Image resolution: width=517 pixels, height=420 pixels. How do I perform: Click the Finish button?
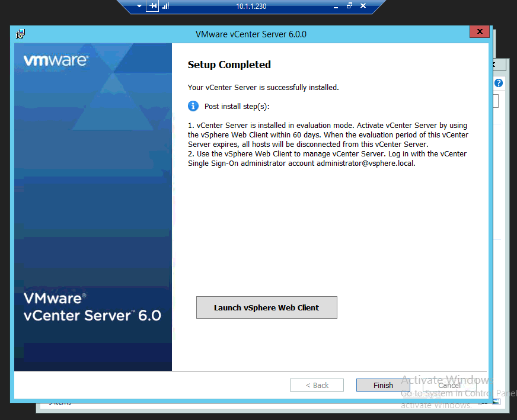(x=383, y=385)
